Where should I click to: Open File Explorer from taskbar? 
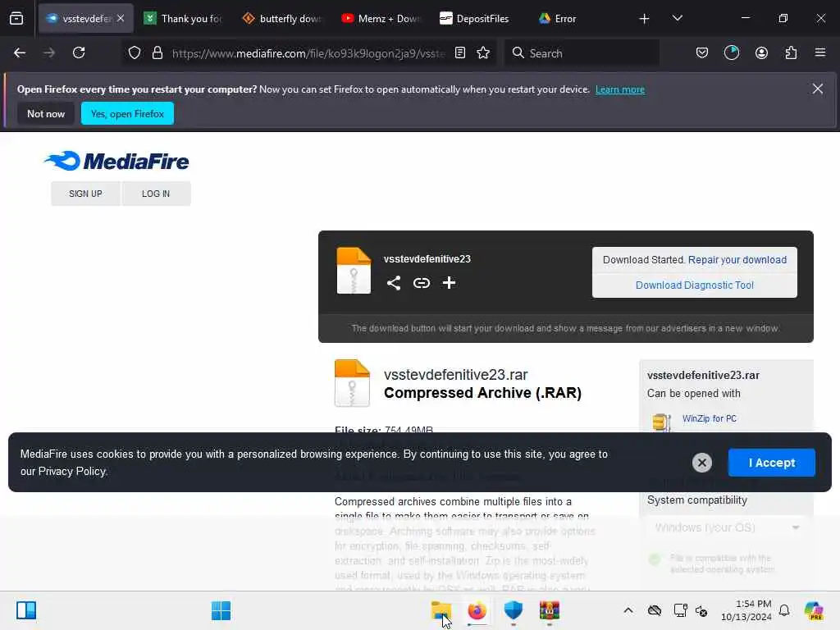tap(441, 610)
